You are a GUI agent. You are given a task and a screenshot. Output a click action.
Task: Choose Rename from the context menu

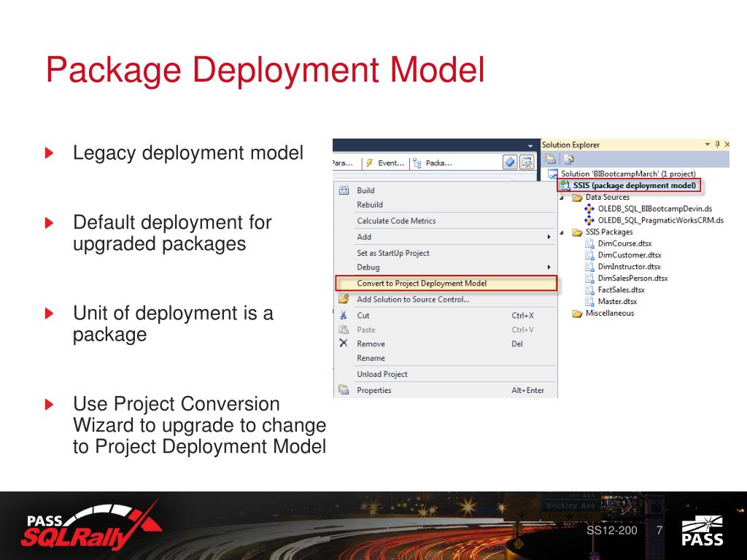(446, 357)
